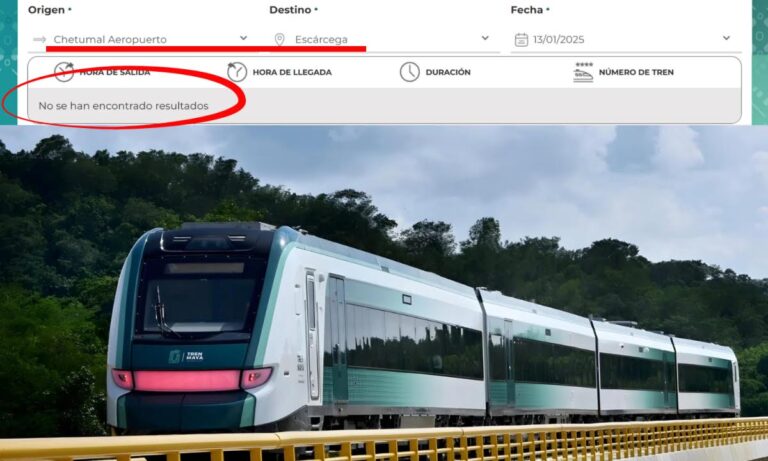Viewport: 768px width, 461px height.
Task: Open the Fecha date dropdown chevron
Action: pos(726,38)
